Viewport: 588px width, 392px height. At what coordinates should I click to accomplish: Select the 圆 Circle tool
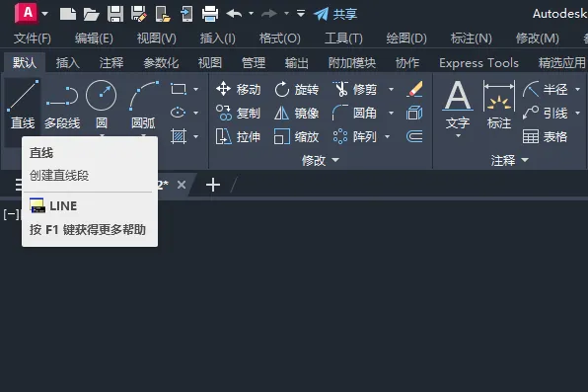coord(102,105)
